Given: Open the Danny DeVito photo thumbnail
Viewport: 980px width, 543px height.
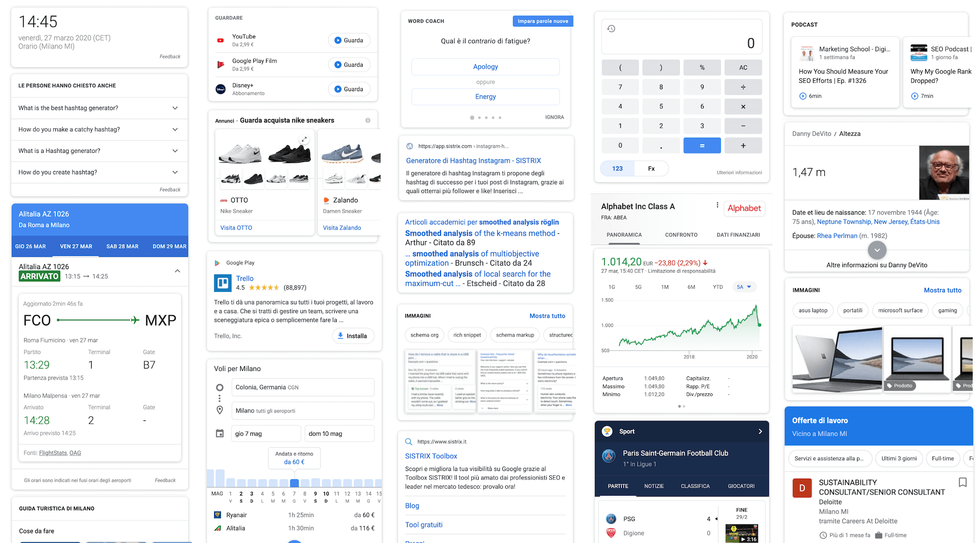Looking at the screenshot, I should 944,173.
